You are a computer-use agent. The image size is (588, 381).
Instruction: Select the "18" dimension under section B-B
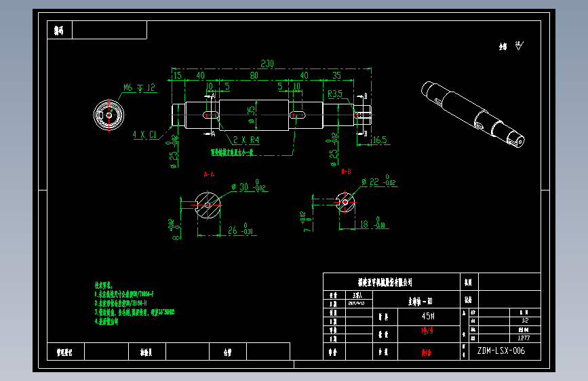pos(372,224)
